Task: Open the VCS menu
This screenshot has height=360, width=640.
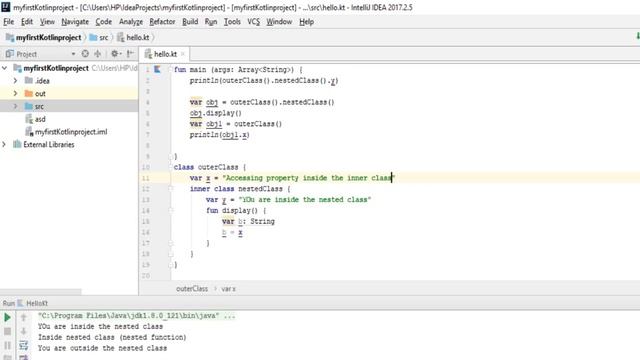Action: (253, 22)
